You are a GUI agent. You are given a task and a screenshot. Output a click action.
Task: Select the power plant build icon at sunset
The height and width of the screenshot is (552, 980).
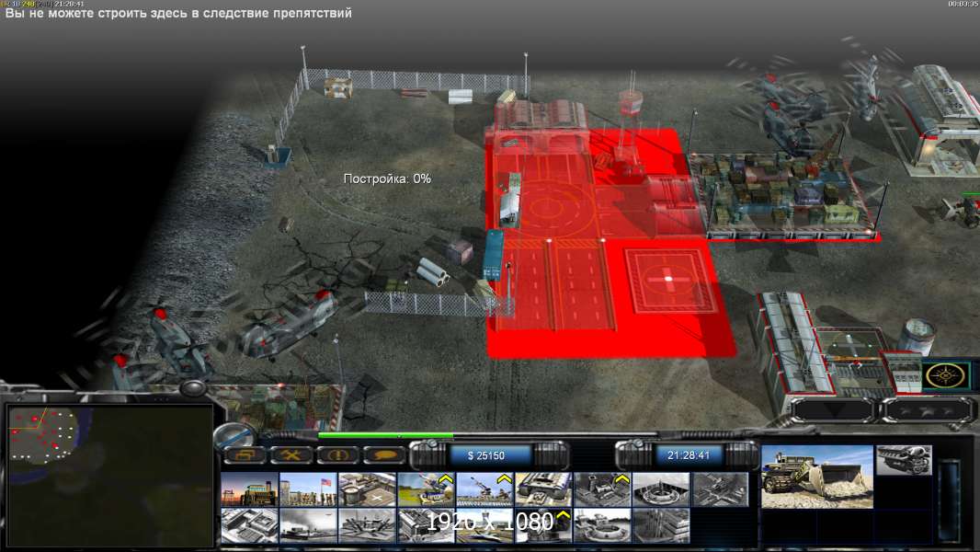[x=249, y=489]
